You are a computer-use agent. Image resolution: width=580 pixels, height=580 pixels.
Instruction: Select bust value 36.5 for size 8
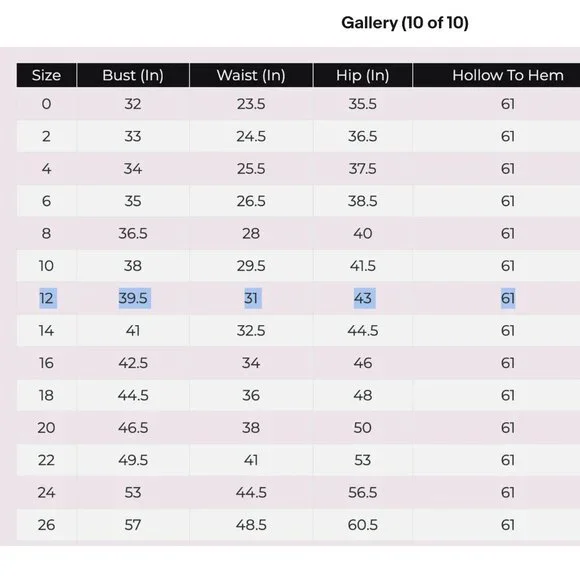pos(133,233)
